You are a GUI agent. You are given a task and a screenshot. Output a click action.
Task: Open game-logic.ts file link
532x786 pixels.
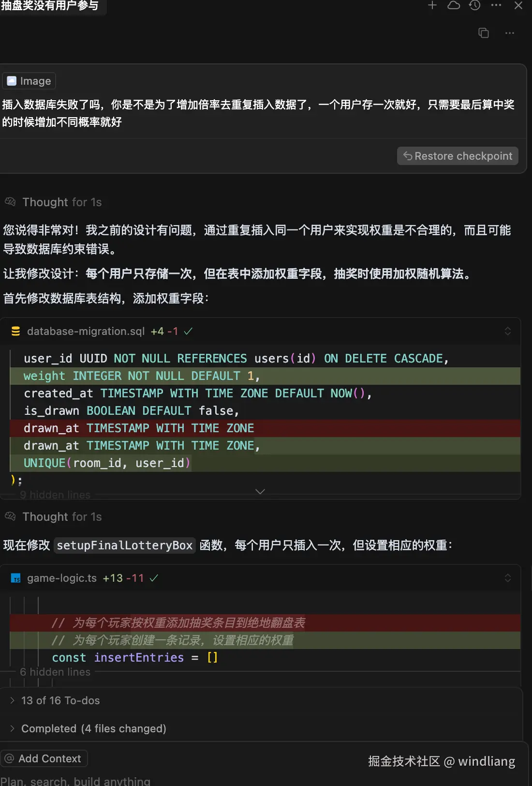point(62,578)
